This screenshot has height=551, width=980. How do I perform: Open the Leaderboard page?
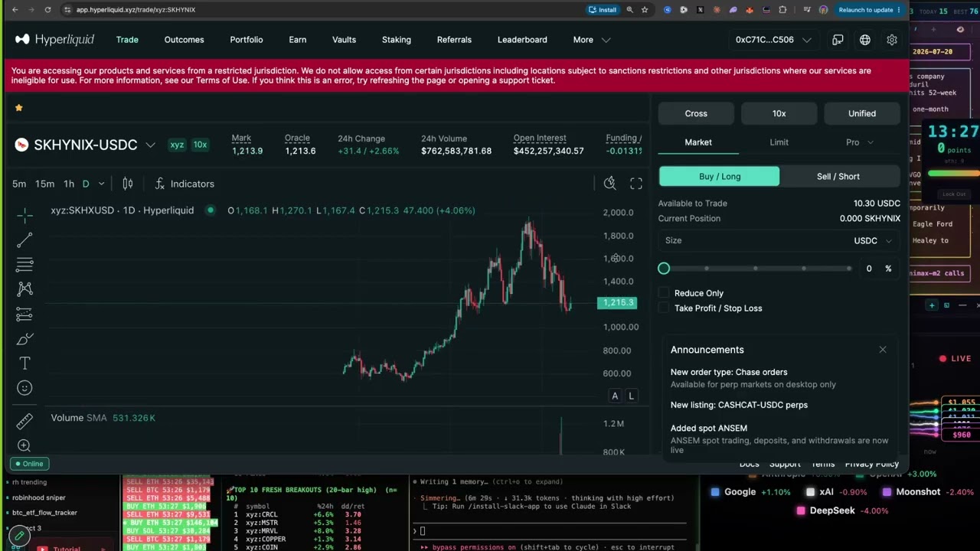[522, 40]
